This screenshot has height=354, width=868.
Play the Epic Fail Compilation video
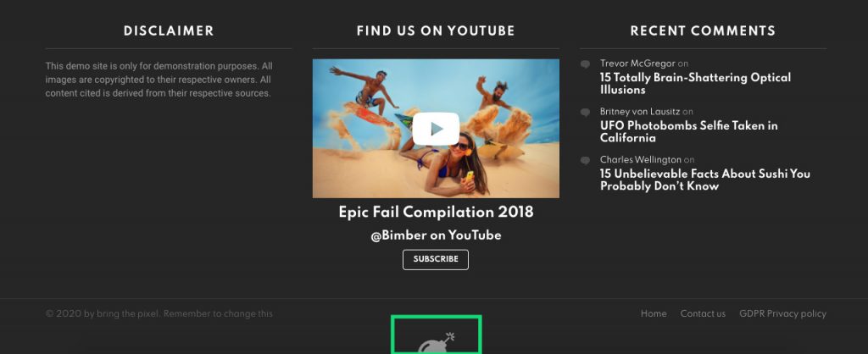click(436, 129)
